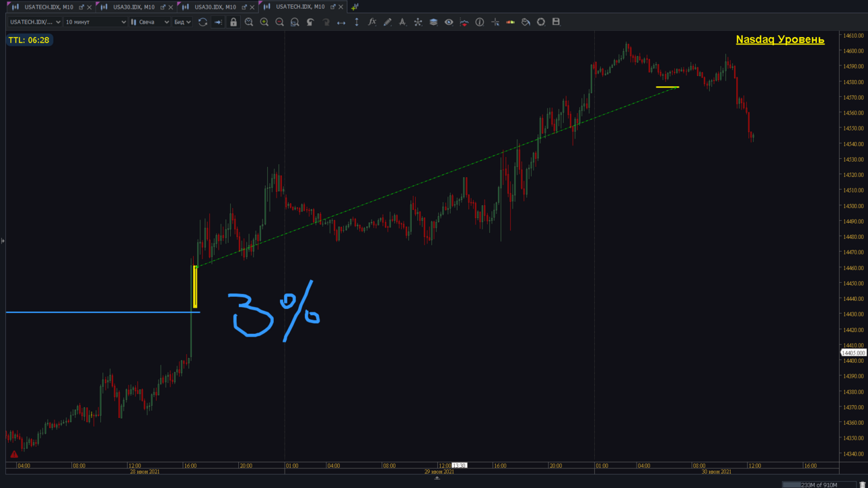Open the paint bucket theme icon
This screenshot has height=488, width=868.
coord(526,22)
